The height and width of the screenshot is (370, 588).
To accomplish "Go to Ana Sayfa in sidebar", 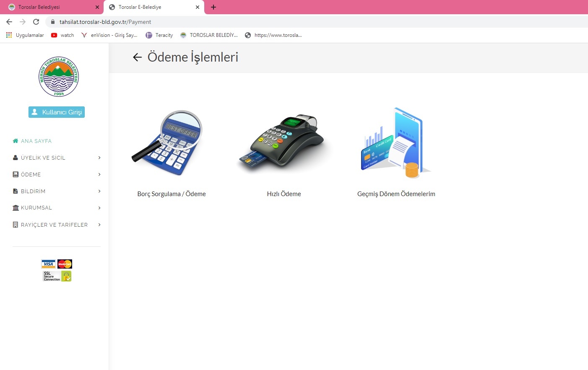I will 32,141.
